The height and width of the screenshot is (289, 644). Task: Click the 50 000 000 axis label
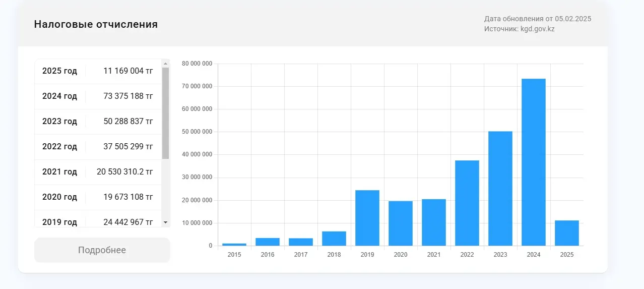point(197,132)
